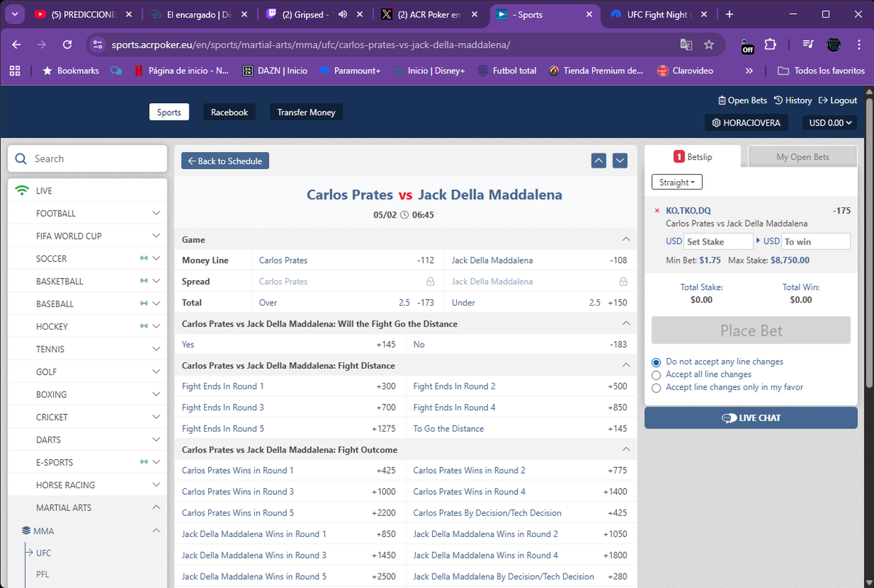
Task: Open the browser extensions puzzle icon
Action: [770, 44]
